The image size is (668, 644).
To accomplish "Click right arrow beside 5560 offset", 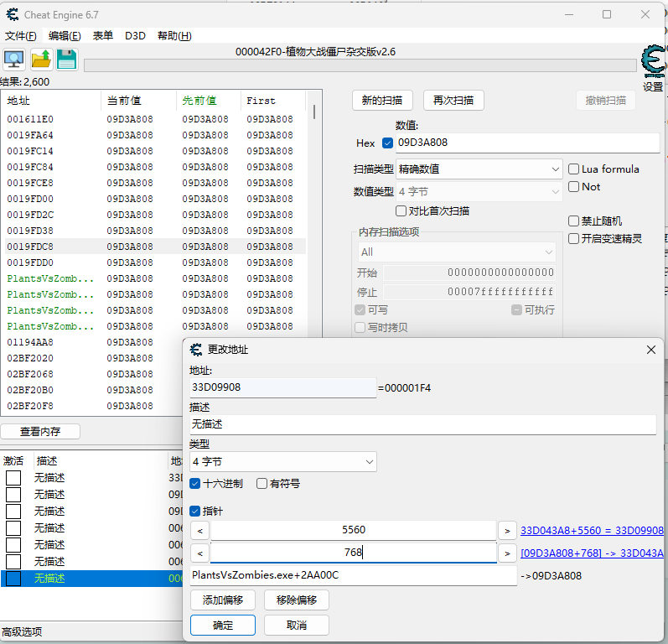I will coord(506,530).
